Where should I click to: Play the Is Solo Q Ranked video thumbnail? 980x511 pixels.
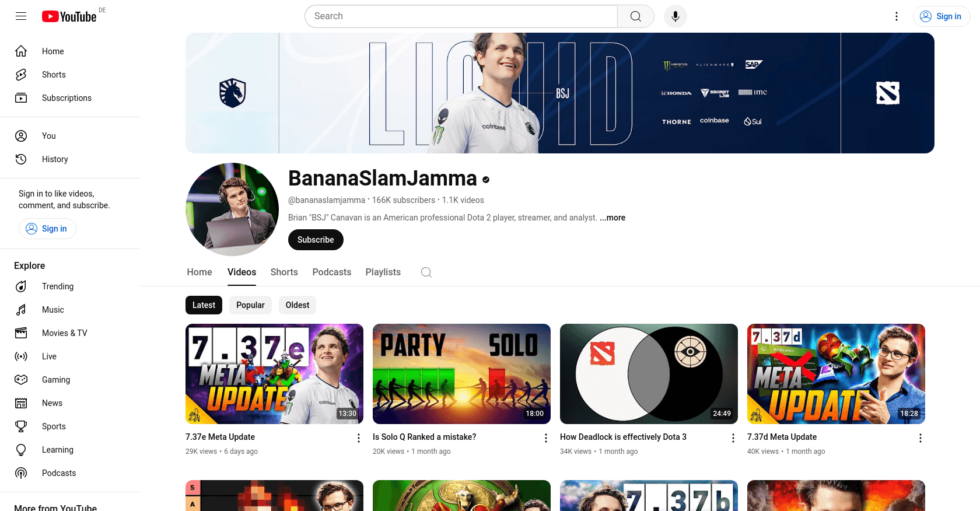461,374
